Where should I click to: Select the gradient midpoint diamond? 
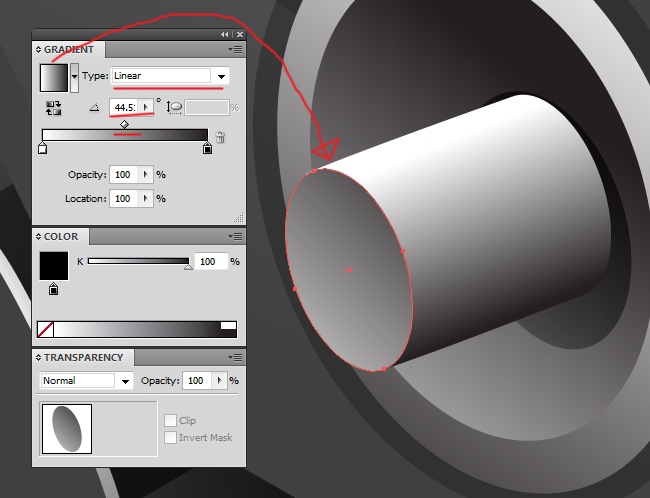124,124
